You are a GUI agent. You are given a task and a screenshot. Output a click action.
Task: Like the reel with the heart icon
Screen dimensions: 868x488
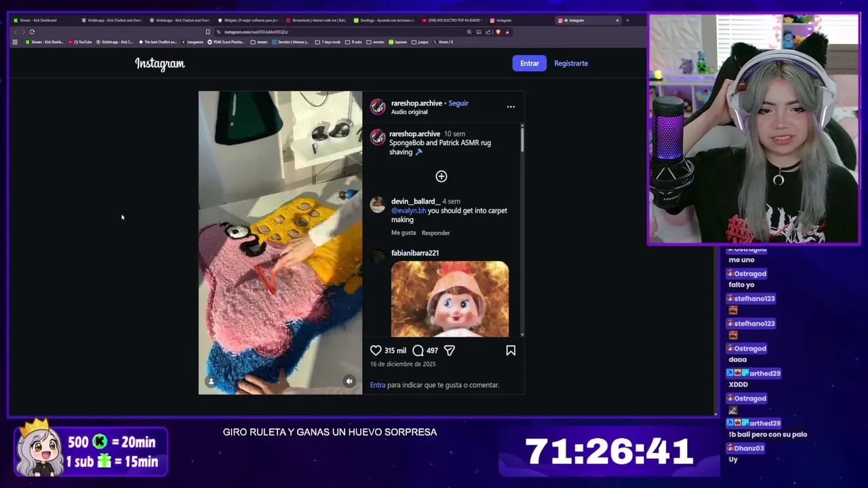point(376,350)
